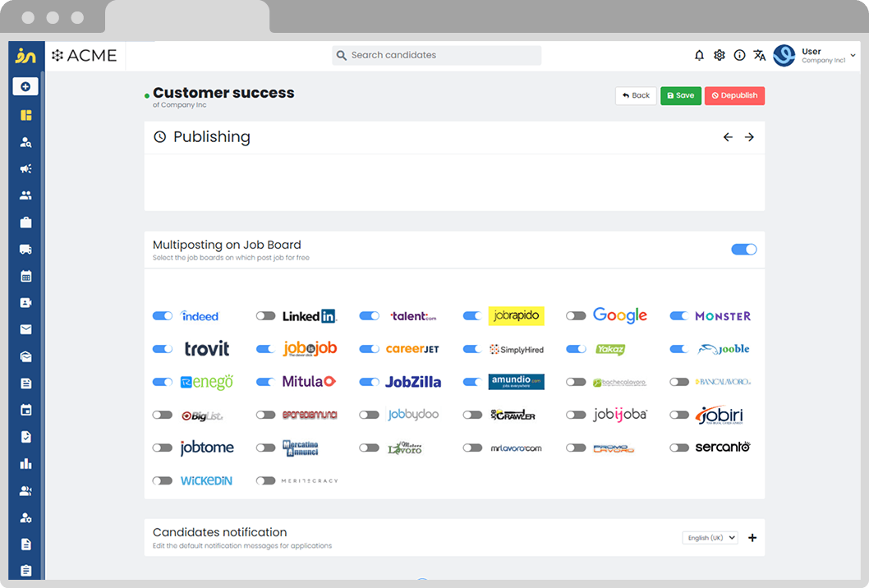The width and height of the screenshot is (869, 588).
Task: Enable the Wickedin job board toggle
Action: (x=163, y=480)
